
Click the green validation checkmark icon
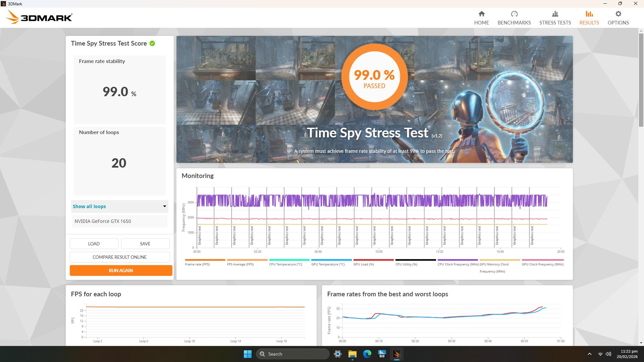point(152,43)
